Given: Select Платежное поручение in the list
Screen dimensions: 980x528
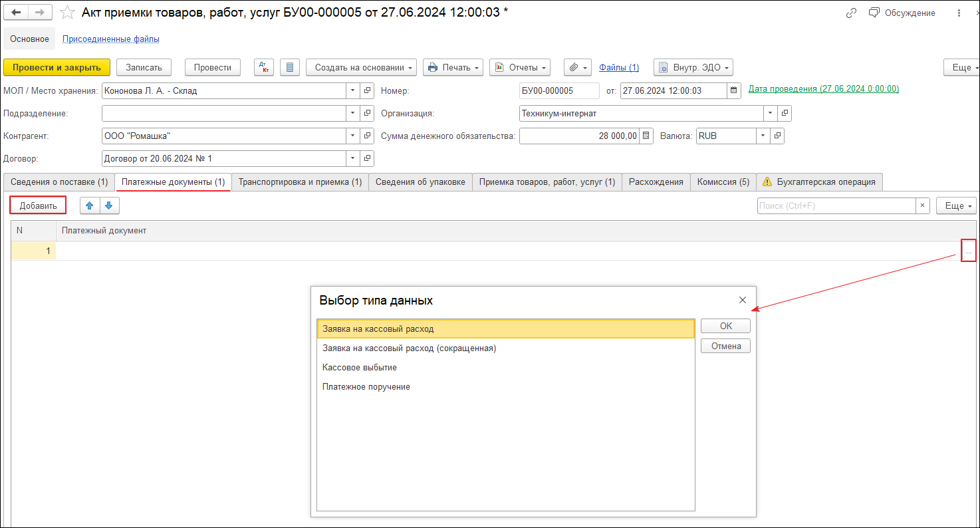Looking at the screenshot, I should pos(506,386).
